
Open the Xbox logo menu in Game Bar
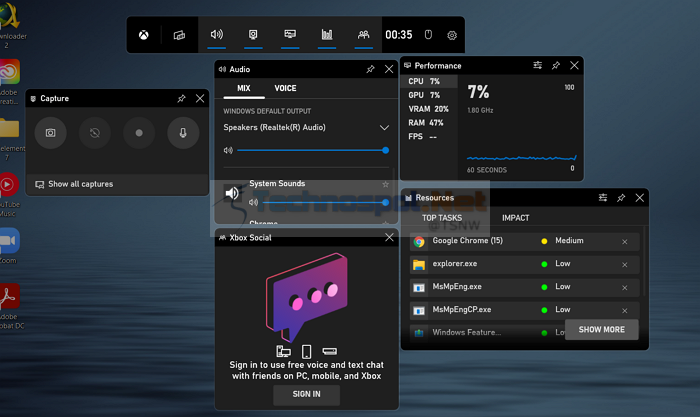143,35
